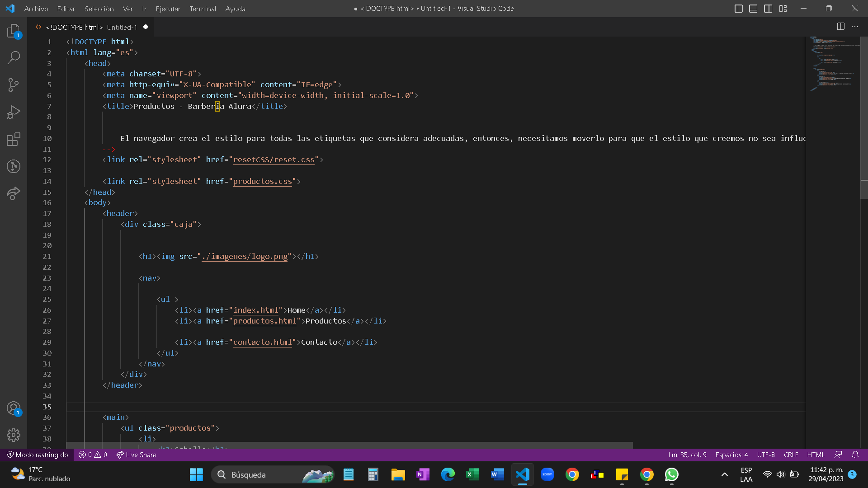
Task: Follow the index.html link
Action: [255, 310]
